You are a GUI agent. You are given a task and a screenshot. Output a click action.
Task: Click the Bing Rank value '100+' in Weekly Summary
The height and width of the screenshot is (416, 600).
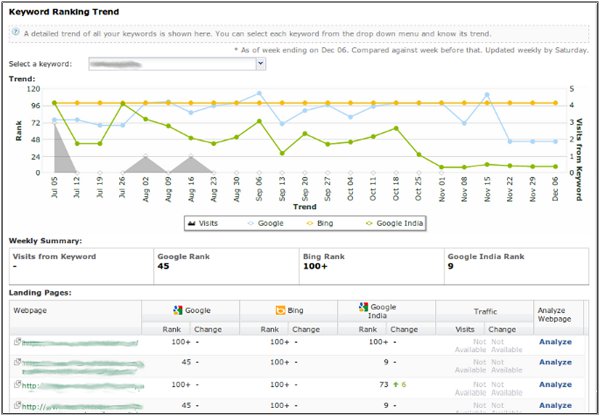(315, 266)
